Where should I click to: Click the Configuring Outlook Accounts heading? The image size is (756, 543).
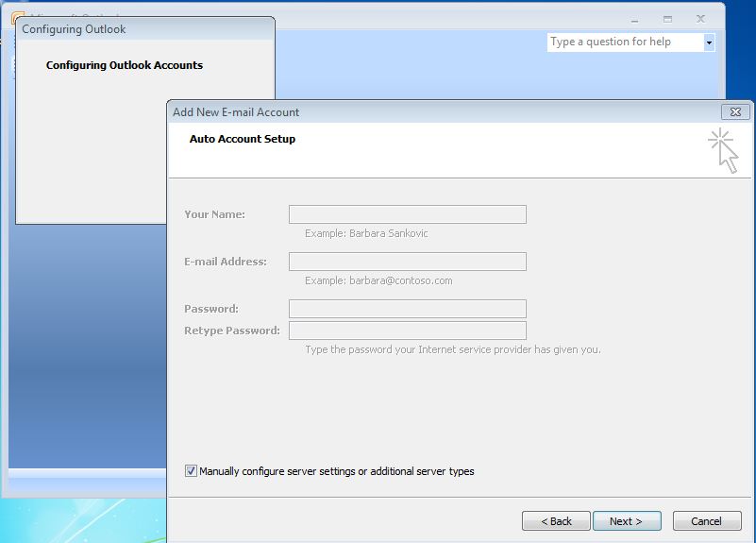[125, 65]
